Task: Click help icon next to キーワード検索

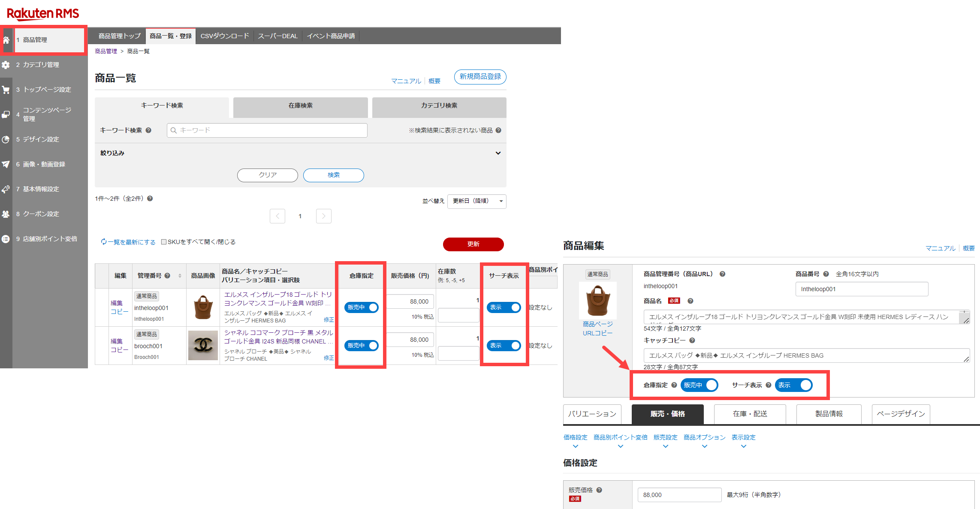Action: pos(148,130)
